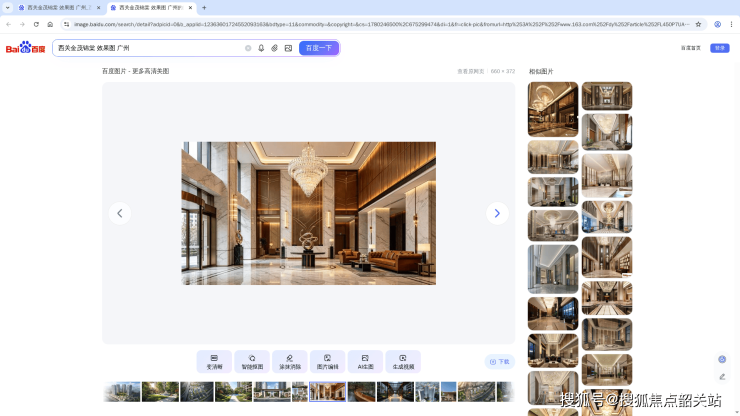Select the highlighted lobby thumbnail in filmstrip

click(328, 392)
